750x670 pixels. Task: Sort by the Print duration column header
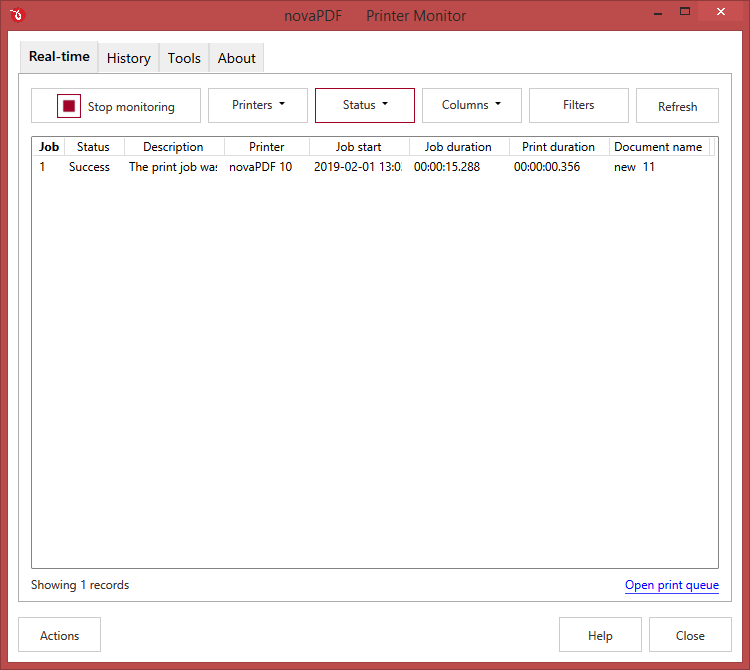(x=558, y=147)
